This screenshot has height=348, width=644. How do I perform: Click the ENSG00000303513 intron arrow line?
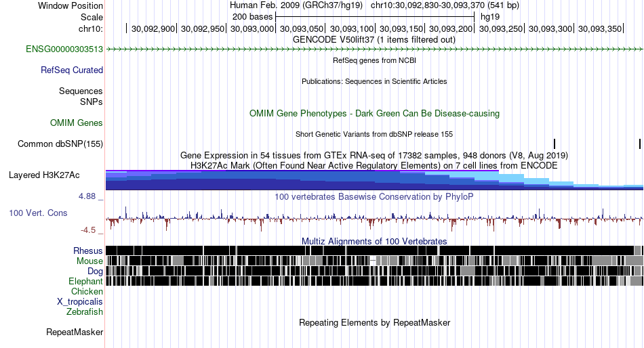[374, 49]
